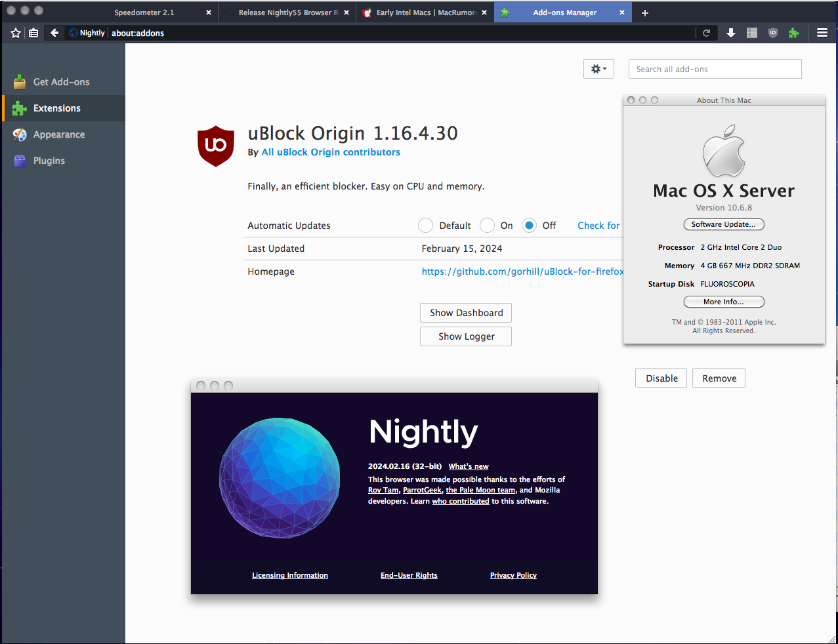This screenshot has width=838, height=644.
Task: Open End-User Rights link
Action: pyautogui.click(x=409, y=575)
